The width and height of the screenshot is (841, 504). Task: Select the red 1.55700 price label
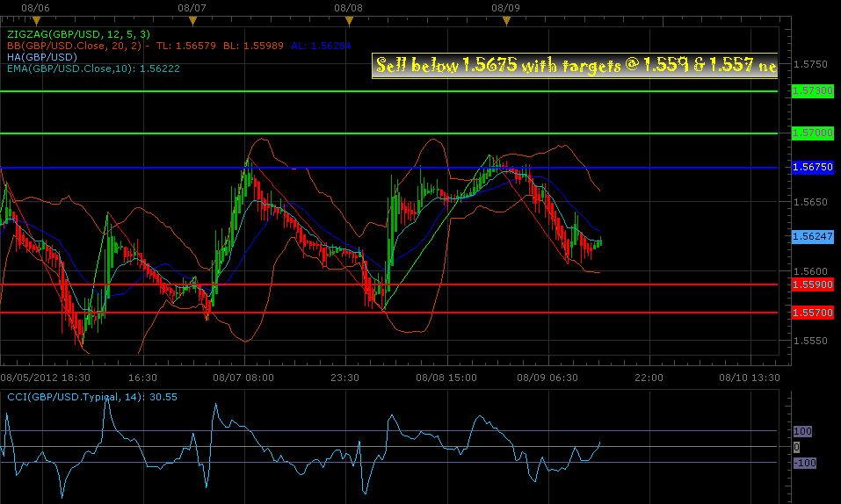(x=813, y=312)
